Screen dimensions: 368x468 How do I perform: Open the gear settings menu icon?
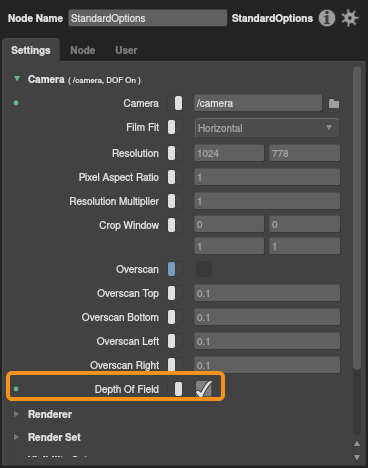click(x=350, y=18)
